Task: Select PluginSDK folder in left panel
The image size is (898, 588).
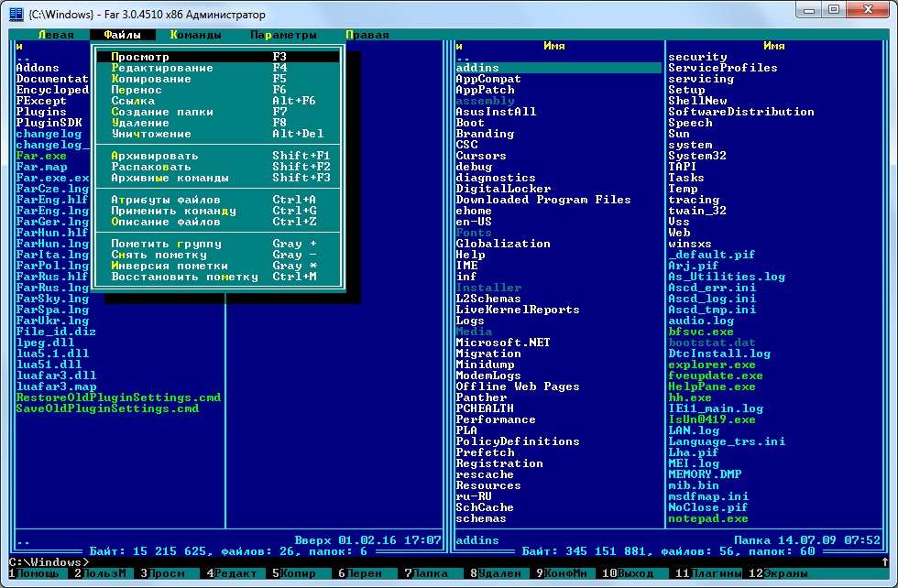Action: click(49, 123)
